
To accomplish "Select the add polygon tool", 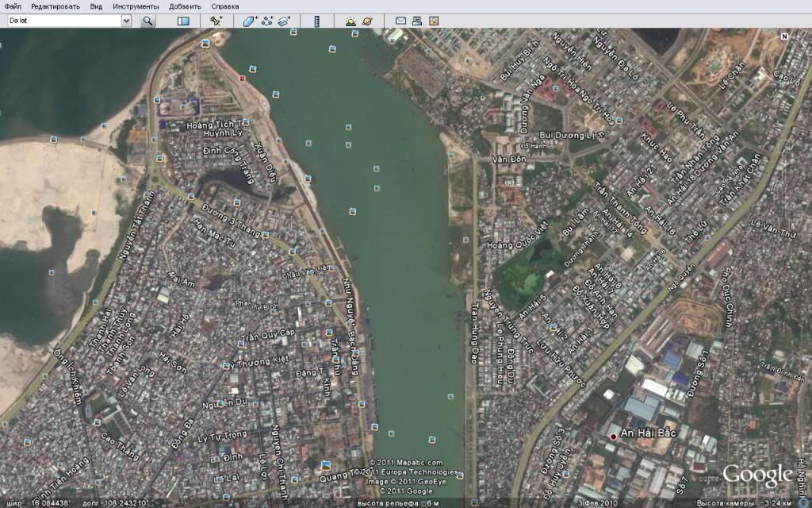I will (x=250, y=21).
